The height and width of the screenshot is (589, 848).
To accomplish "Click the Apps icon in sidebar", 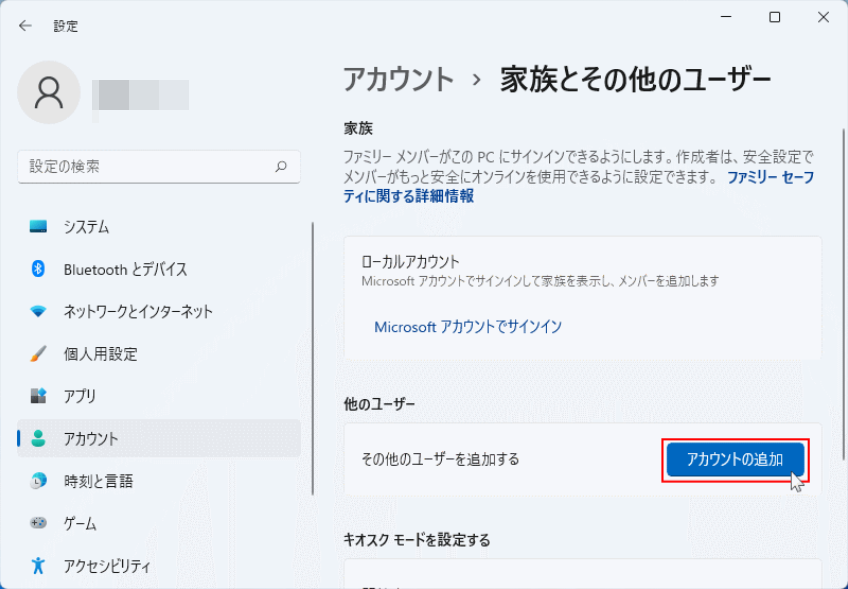I will pyautogui.click(x=39, y=396).
